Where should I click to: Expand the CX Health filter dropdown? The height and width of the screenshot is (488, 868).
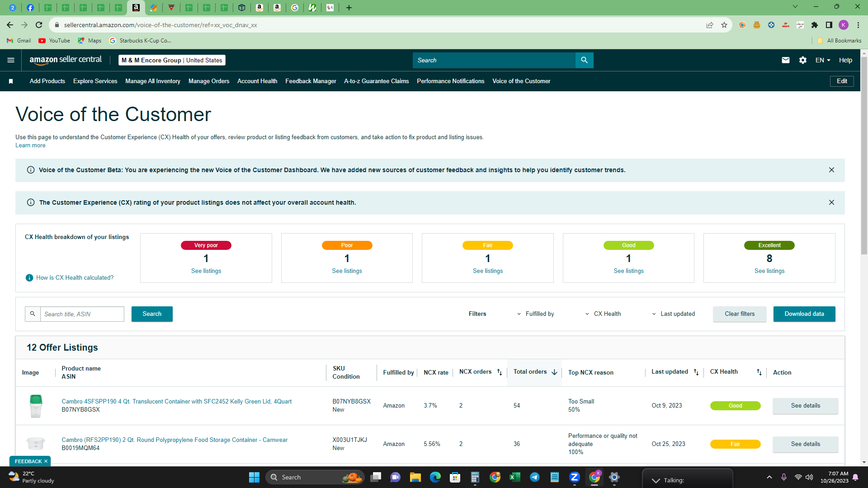click(603, 314)
